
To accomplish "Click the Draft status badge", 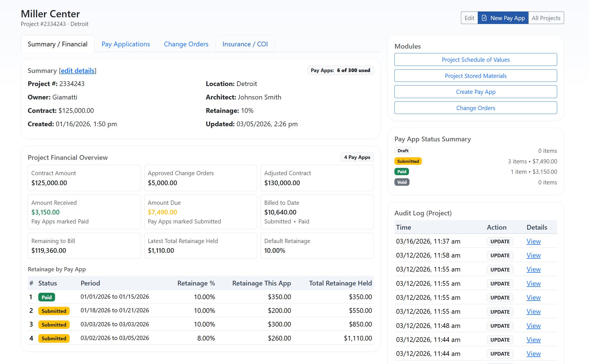I will pos(402,150).
